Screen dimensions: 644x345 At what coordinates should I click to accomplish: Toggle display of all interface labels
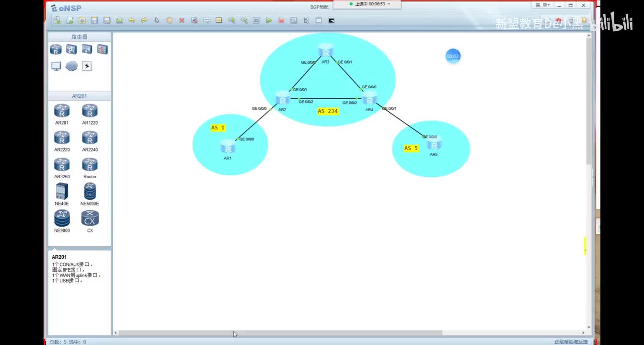point(306,20)
